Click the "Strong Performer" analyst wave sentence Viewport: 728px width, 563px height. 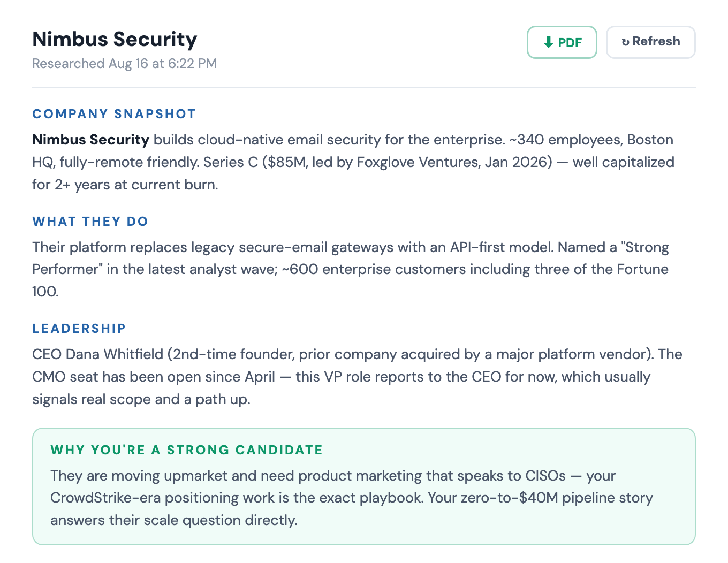click(x=351, y=258)
